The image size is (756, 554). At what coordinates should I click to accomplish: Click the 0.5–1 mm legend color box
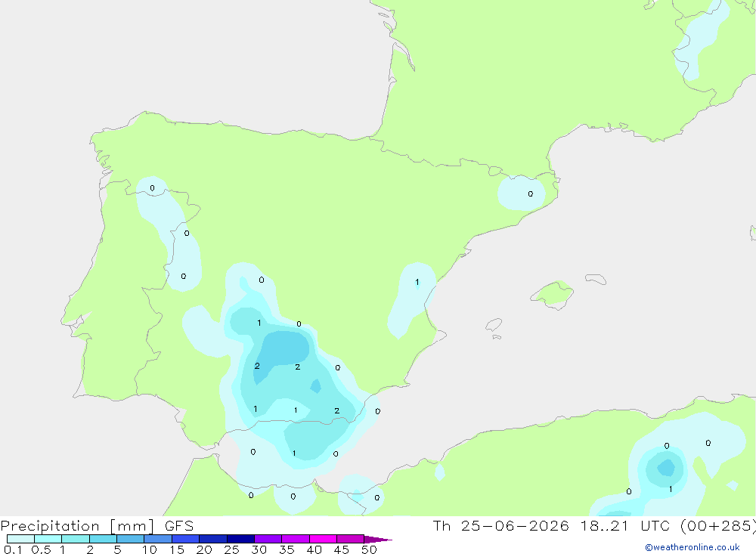48,539
